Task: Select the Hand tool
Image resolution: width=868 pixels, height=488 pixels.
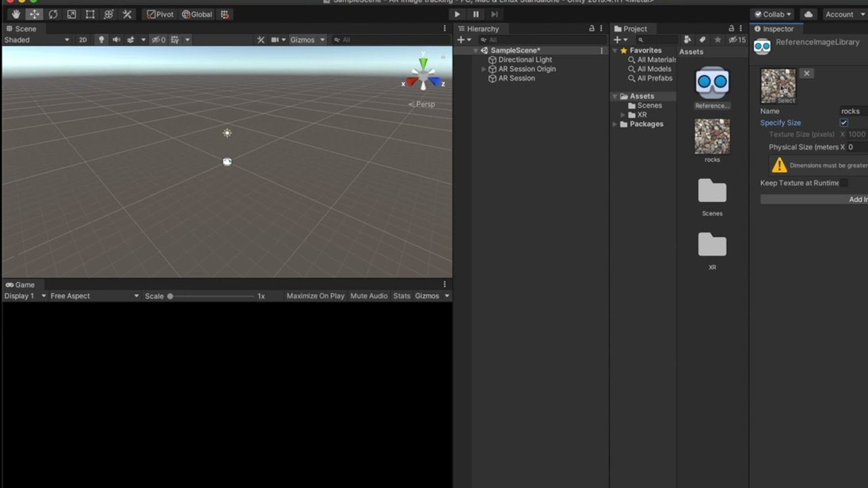Action: click(x=16, y=14)
